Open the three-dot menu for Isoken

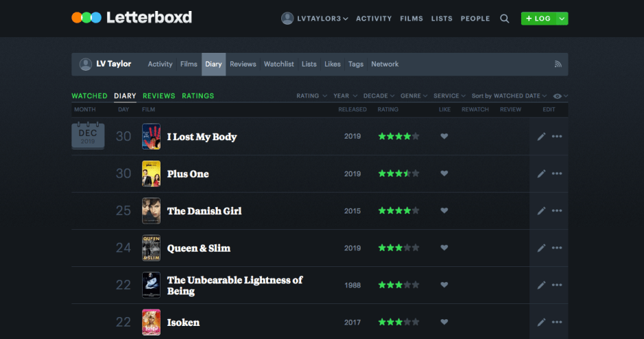click(557, 322)
